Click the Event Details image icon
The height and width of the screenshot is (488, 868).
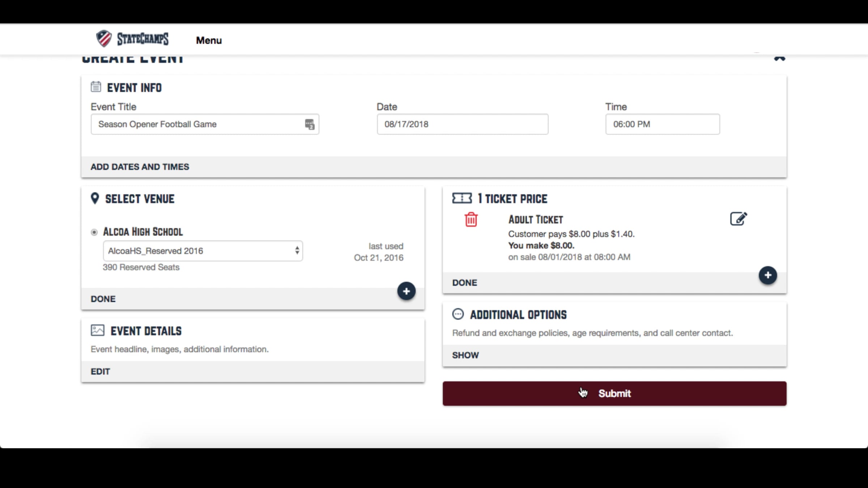97,330
